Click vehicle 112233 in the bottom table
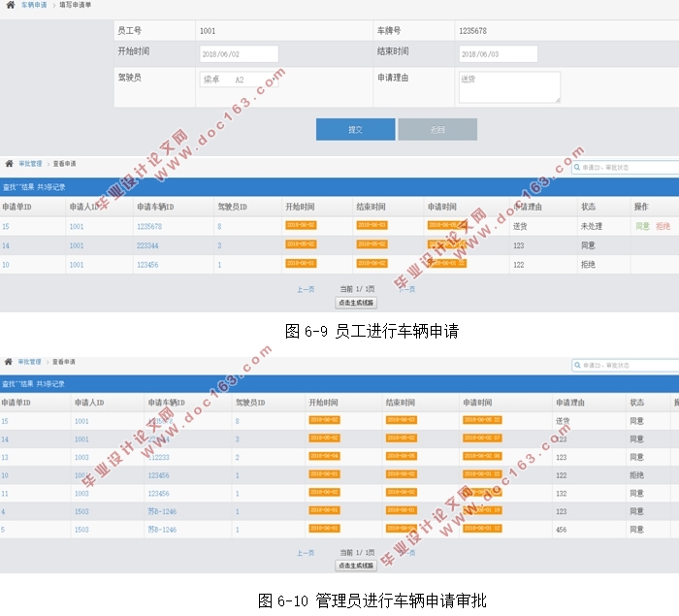This screenshot has width=679, height=616. coord(158,457)
